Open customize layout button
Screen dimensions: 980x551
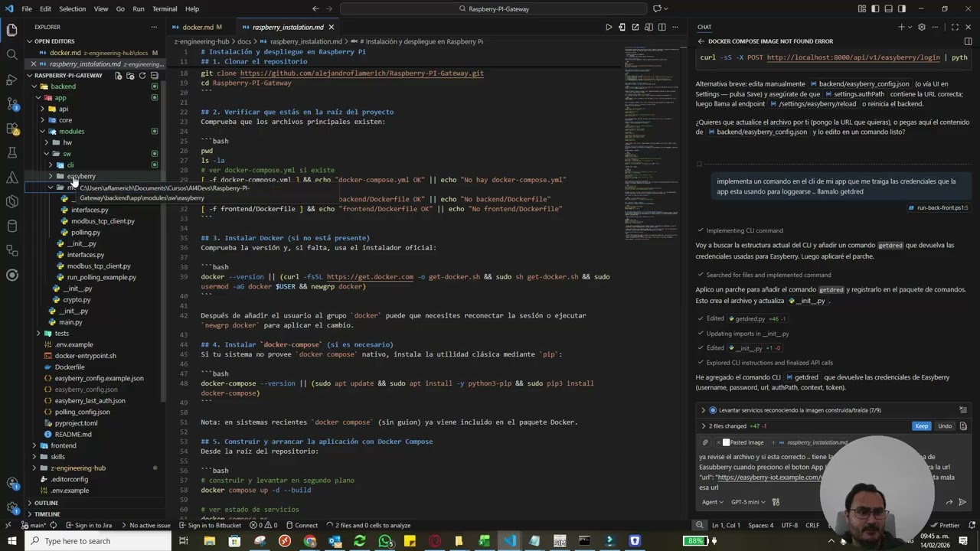click(863, 8)
